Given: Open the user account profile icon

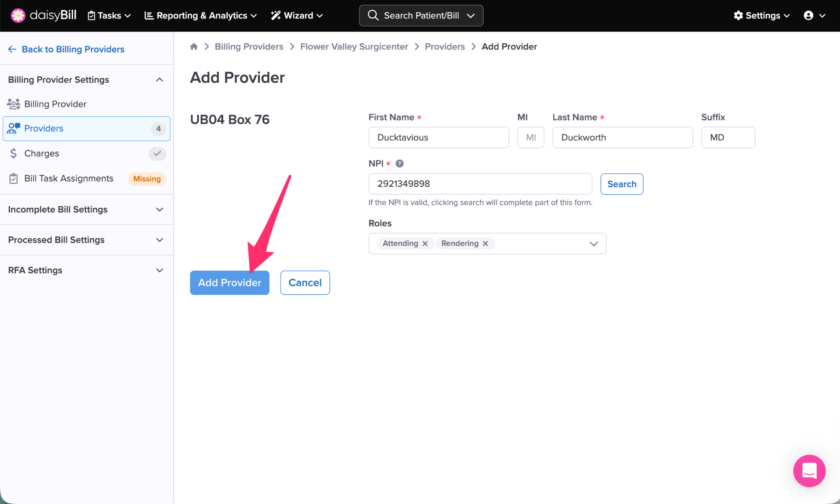Looking at the screenshot, I should tap(808, 16).
